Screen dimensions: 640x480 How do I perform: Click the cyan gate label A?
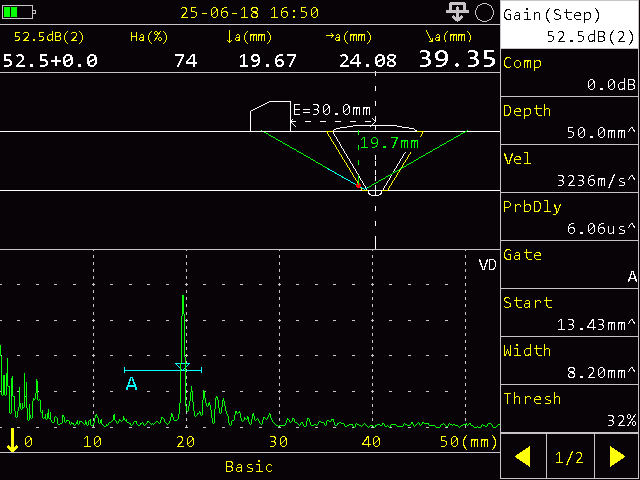coord(131,384)
